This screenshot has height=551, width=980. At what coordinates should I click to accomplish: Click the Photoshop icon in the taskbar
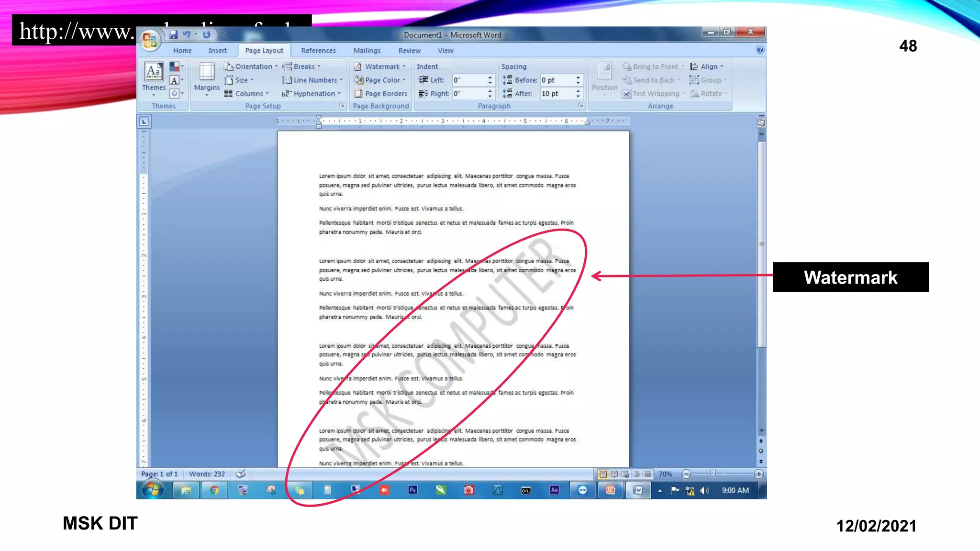coord(412,490)
